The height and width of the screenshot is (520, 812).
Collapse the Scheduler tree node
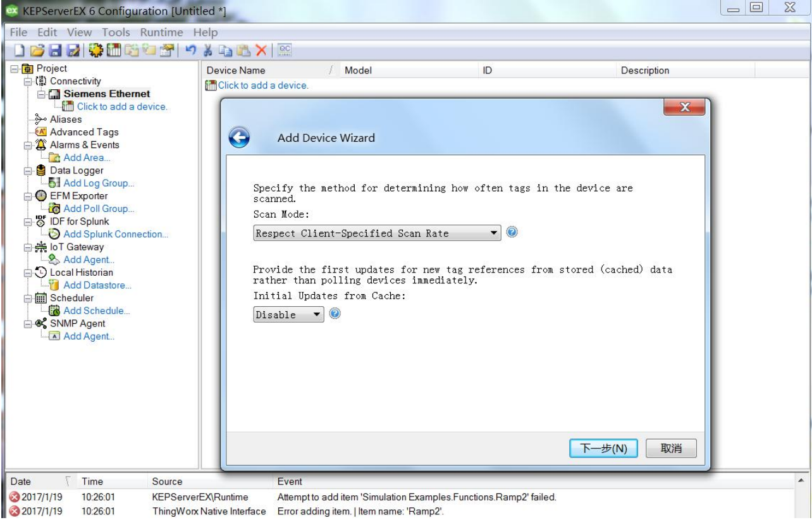click(x=27, y=298)
